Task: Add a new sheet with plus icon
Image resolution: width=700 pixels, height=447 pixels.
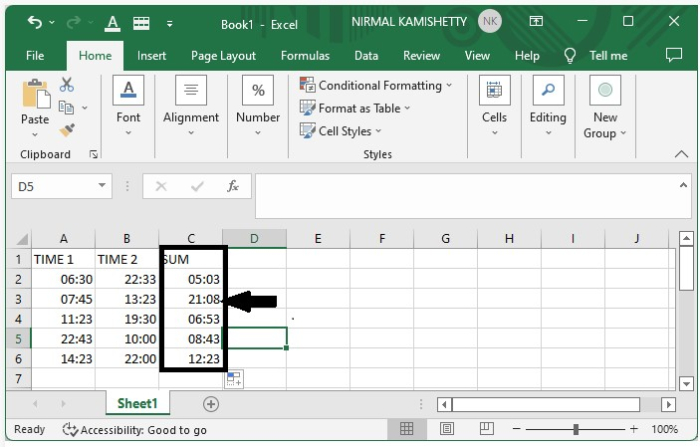Action: [x=211, y=404]
